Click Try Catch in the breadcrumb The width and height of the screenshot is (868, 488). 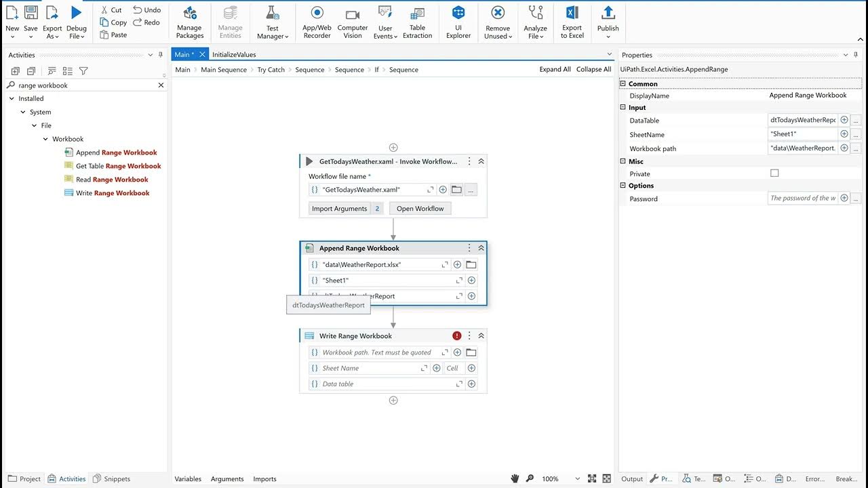(x=271, y=70)
